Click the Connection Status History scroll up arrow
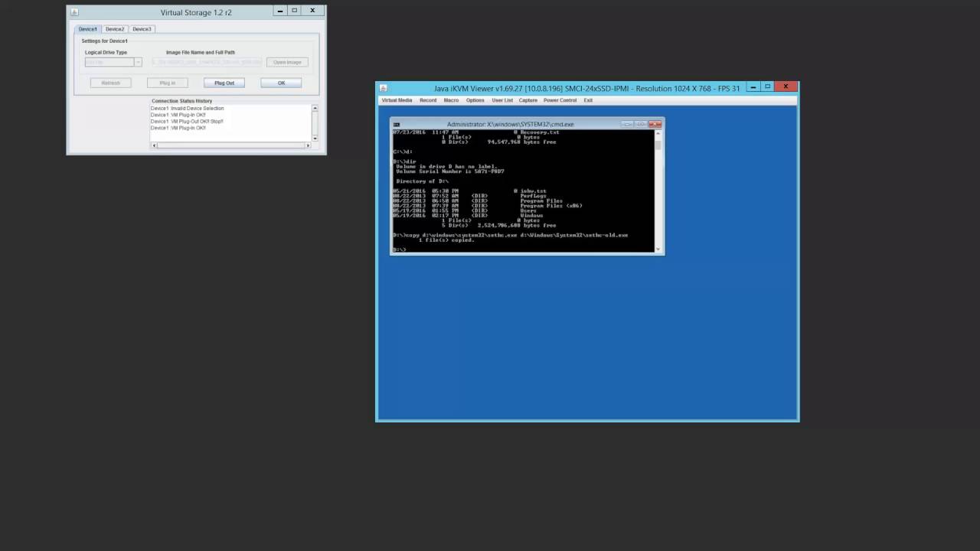This screenshot has width=980, height=551. point(315,108)
